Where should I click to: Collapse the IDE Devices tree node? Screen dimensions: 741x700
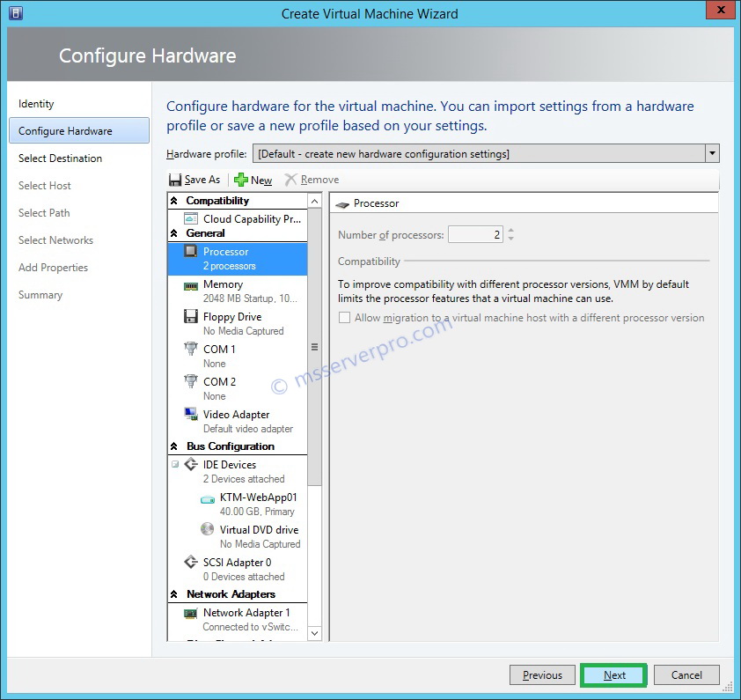click(175, 464)
